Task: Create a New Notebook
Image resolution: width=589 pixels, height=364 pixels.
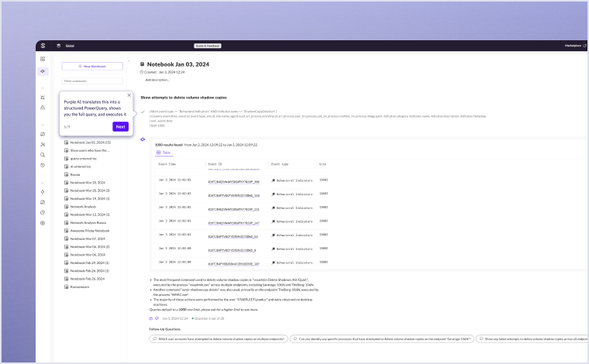Action: tap(92, 67)
